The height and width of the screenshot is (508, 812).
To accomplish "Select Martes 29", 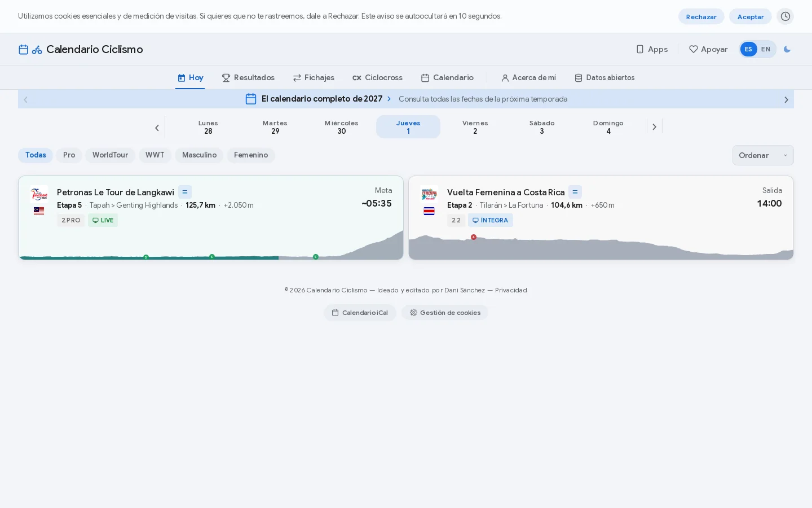I will click(x=275, y=127).
